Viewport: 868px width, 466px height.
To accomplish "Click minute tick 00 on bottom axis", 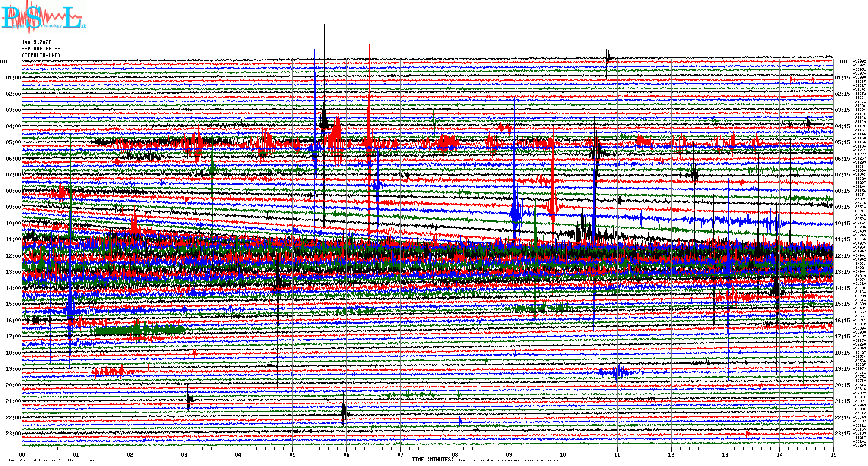I will 22,454.
